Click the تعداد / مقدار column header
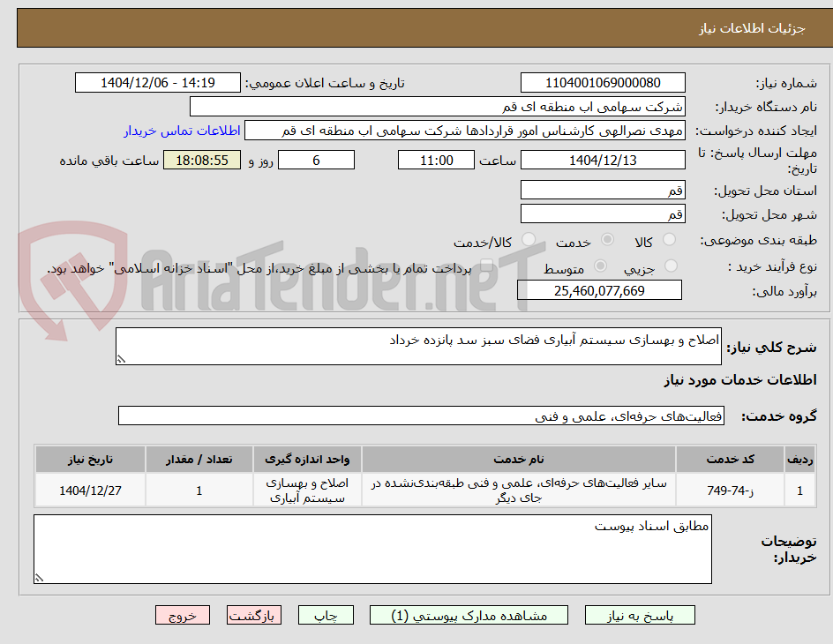 (x=199, y=460)
